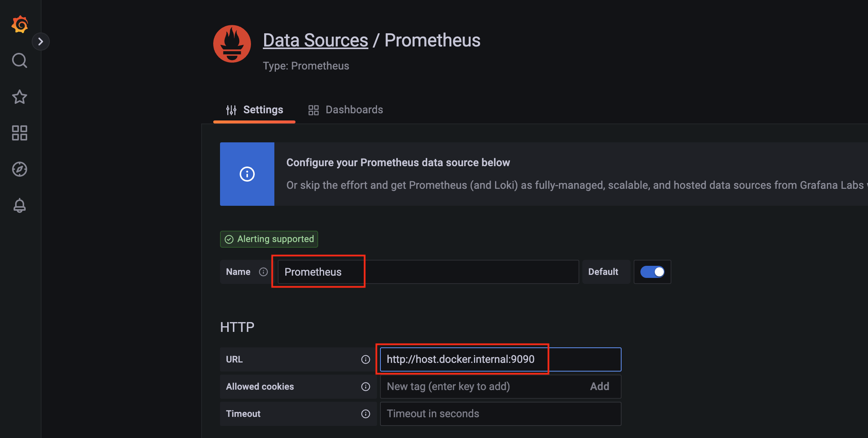Click the checkmark icon in Alerting supported
The width and height of the screenshot is (868, 438).
pyautogui.click(x=229, y=239)
